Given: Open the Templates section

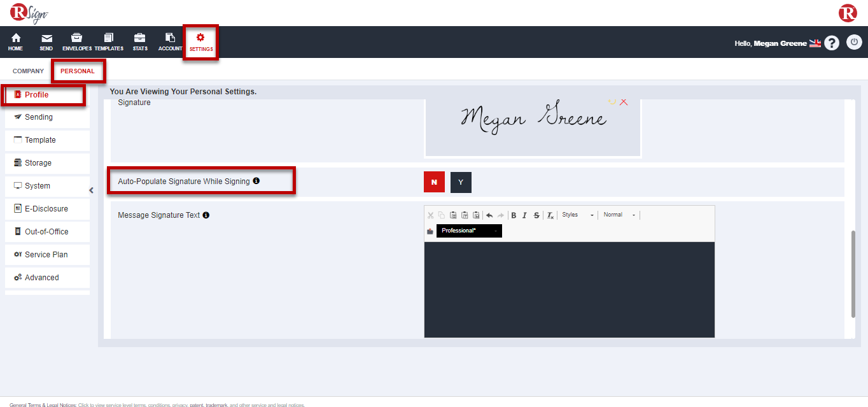Looking at the screenshot, I should pos(109,41).
